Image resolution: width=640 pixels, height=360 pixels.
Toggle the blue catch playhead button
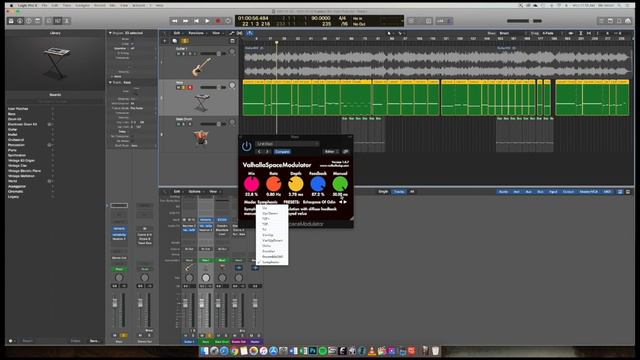[x=249, y=33]
